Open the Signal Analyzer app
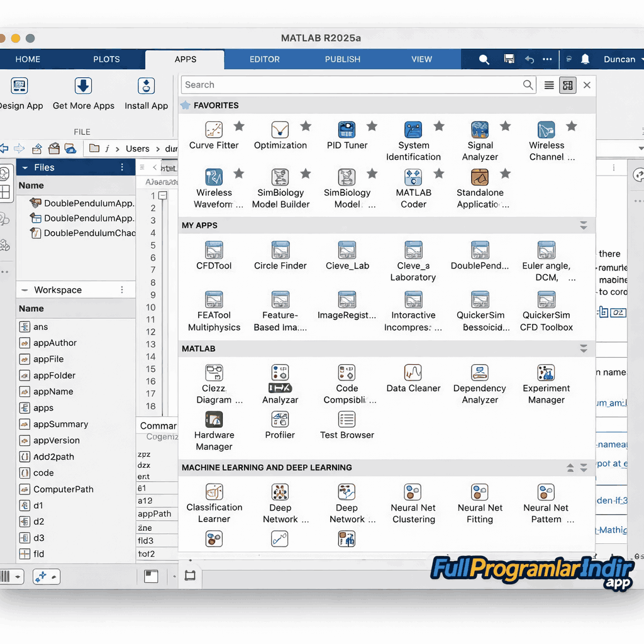Screen dimensions: 644x644 480,129
